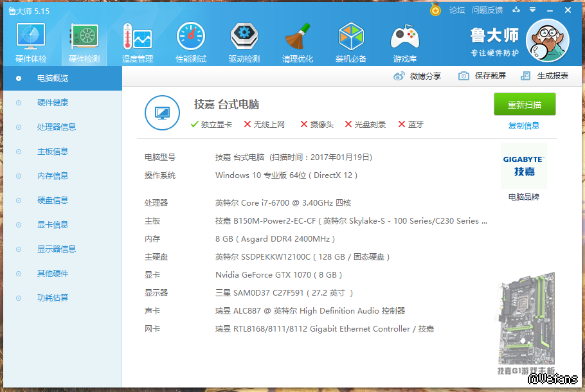Open 论坛 link in title bar
Viewport: 585px width, 392px height.
coord(456,10)
